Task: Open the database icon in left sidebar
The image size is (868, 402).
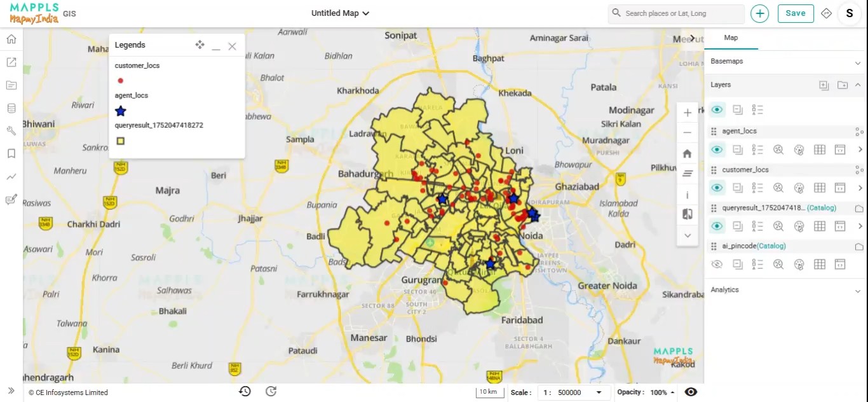Action: [11, 108]
